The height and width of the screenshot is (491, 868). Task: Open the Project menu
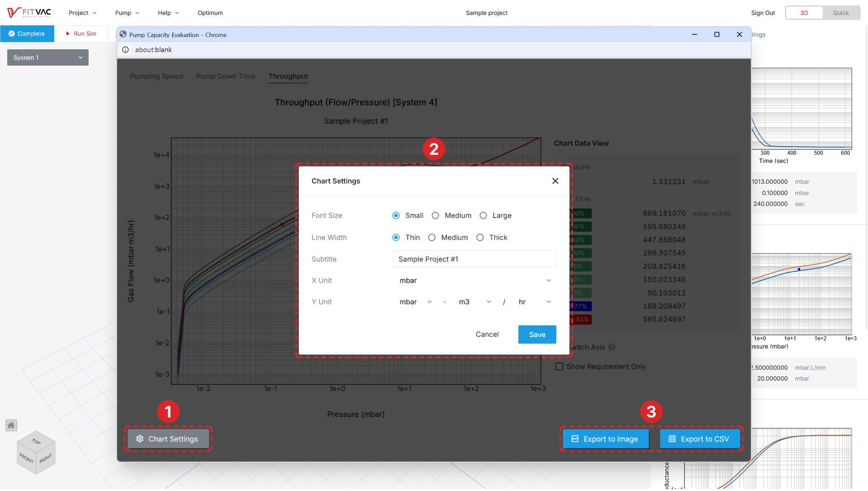83,13
